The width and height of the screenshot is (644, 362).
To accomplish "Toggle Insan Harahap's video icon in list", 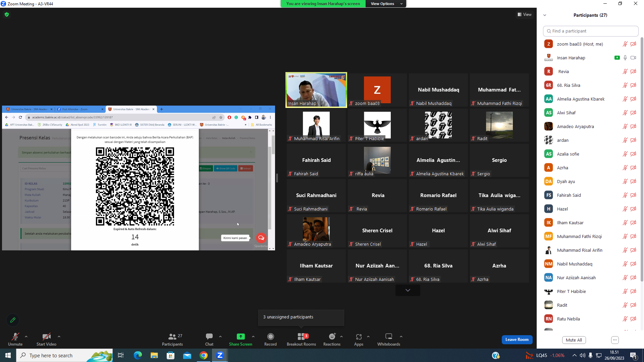I will pos(633,58).
